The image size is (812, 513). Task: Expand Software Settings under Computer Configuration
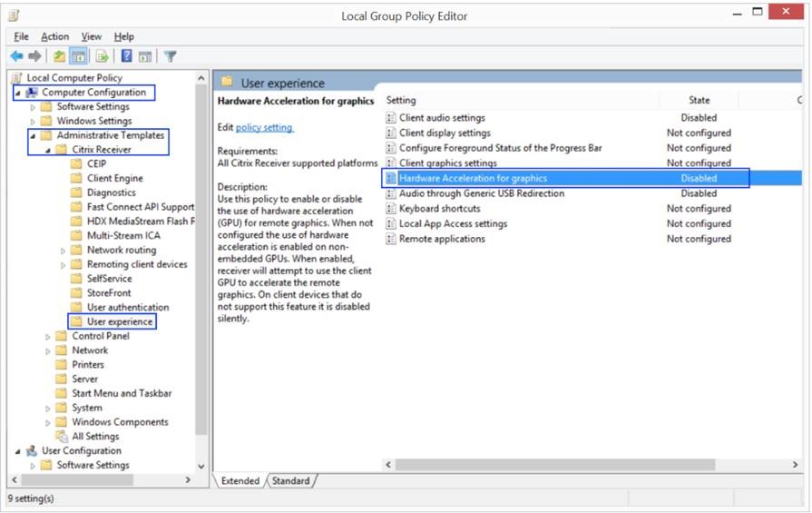point(34,107)
